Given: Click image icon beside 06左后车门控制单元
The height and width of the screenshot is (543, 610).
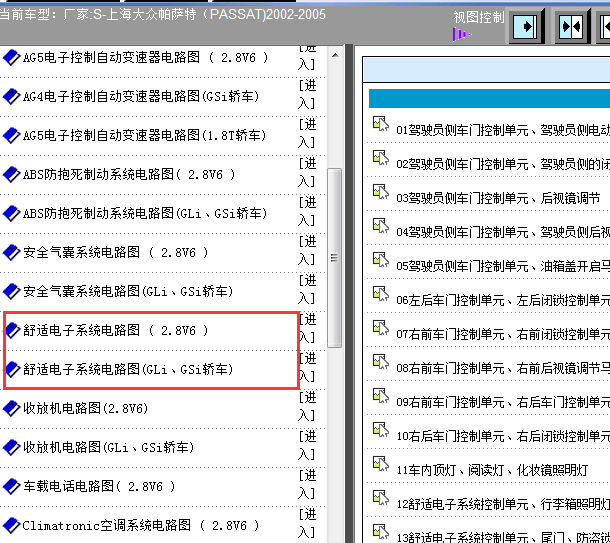Looking at the screenshot, I should click(x=380, y=294).
